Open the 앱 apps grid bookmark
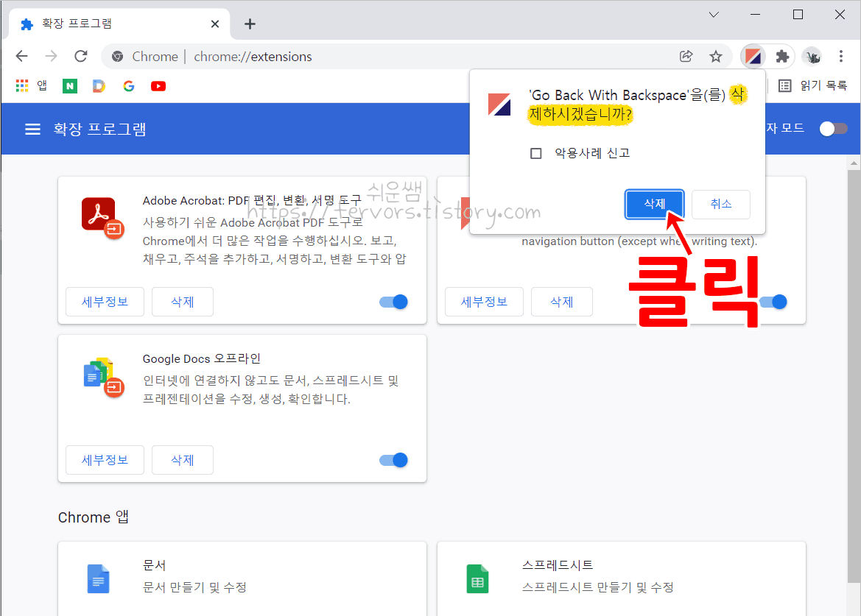This screenshot has height=616, width=861. click(x=31, y=85)
